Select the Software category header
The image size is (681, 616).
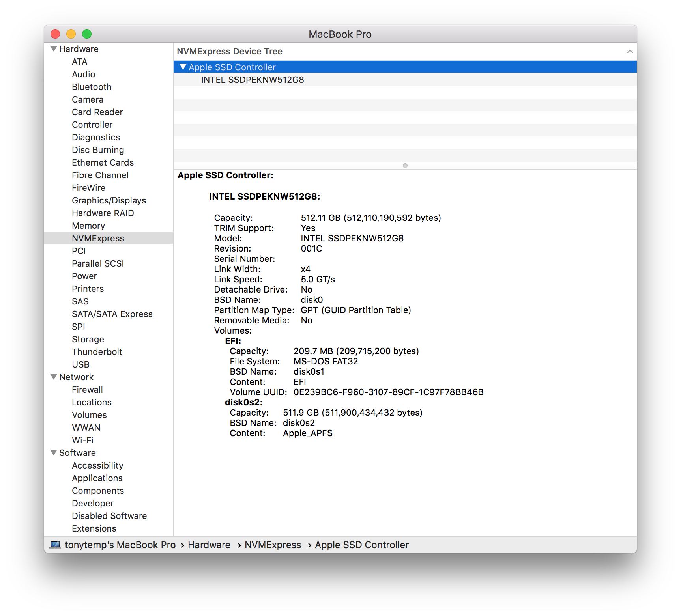77,453
